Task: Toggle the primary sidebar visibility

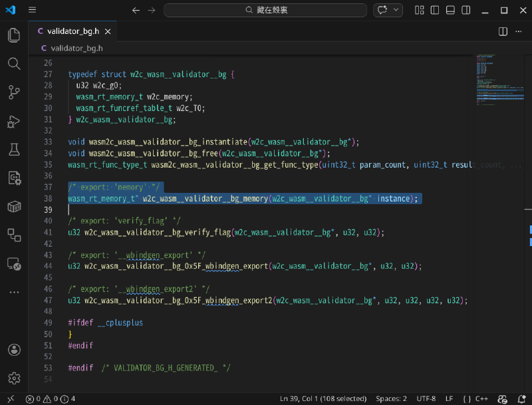Action: coord(434,10)
